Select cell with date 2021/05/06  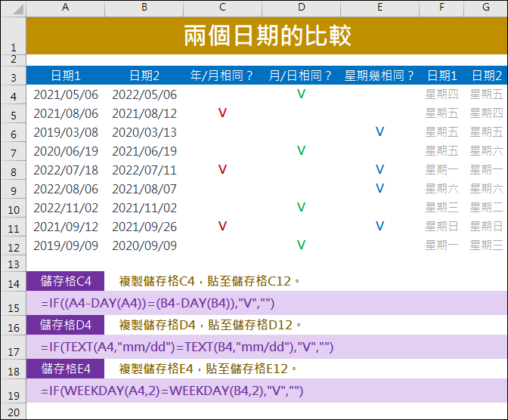point(66,94)
